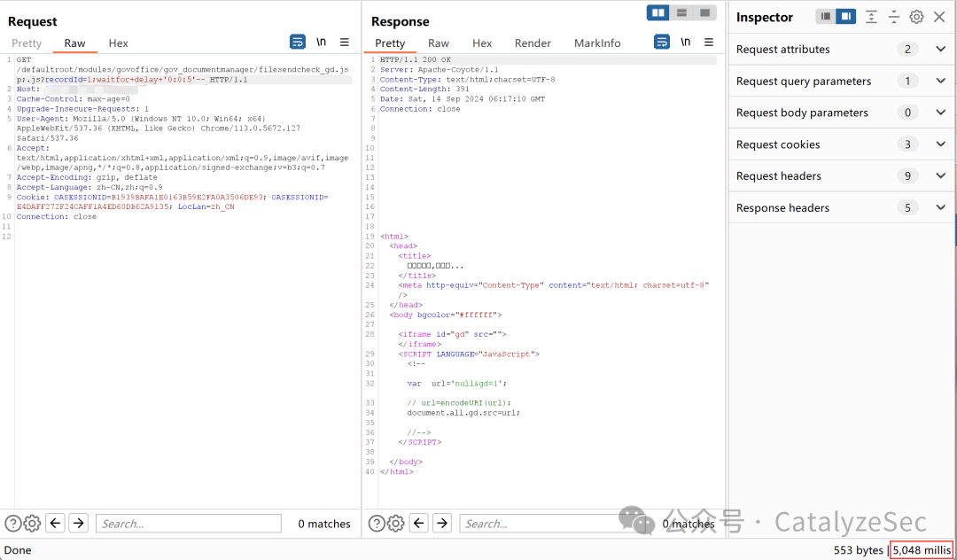Expand Response headers section

pyautogui.click(x=940, y=207)
